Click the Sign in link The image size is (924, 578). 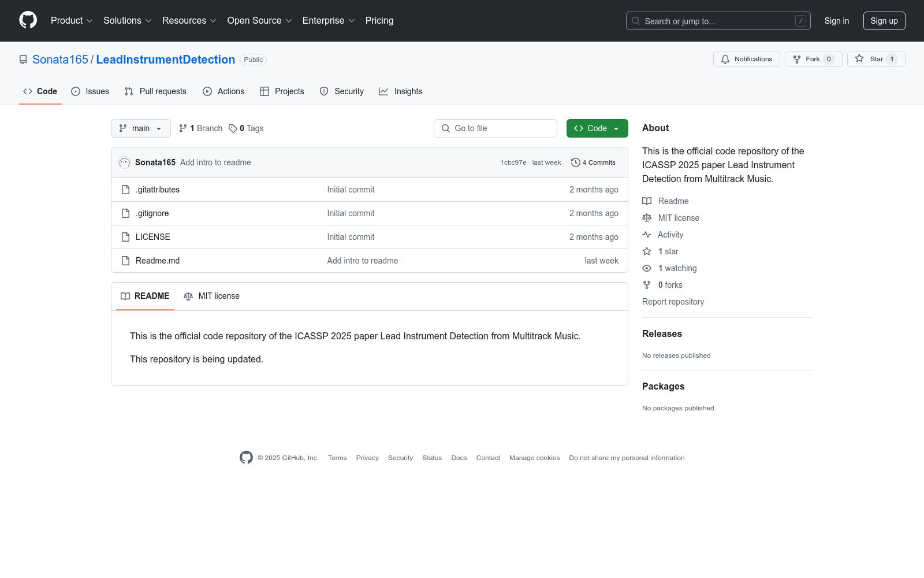837,21
